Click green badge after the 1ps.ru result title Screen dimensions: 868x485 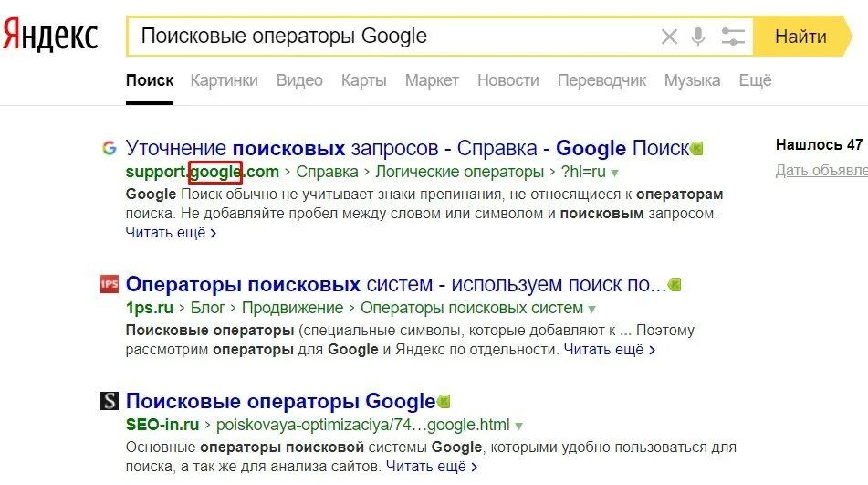pos(675,285)
